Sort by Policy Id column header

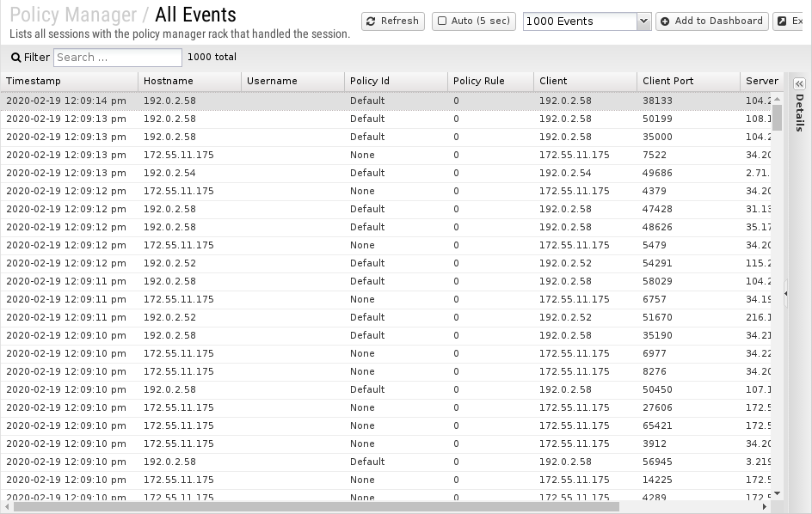(x=396, y=82)
